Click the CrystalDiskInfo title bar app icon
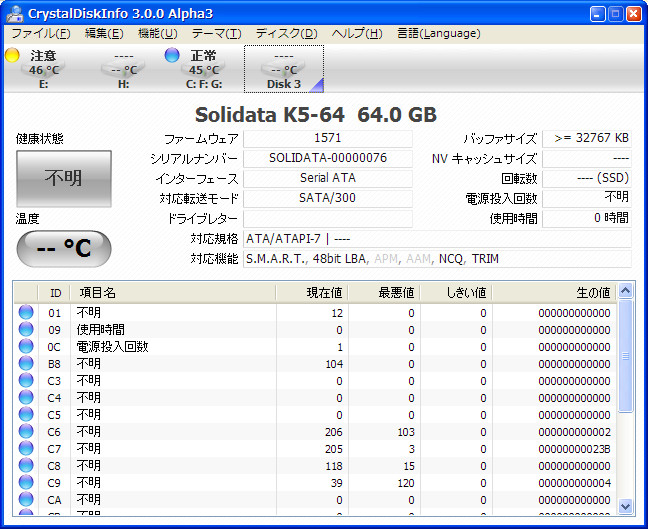Image resolution: width=648 pixels, height=529 pixels. [x=14, y=14]
